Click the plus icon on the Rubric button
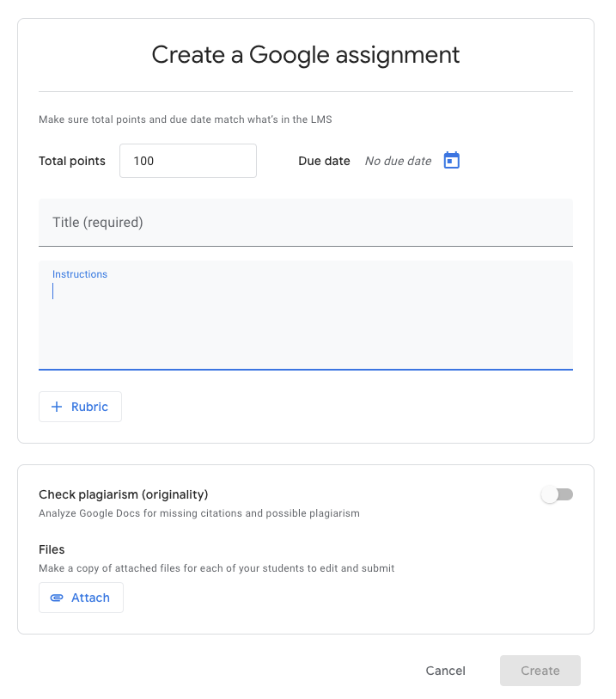The height and width of the screenshot is (699, 616). (57, 407)
